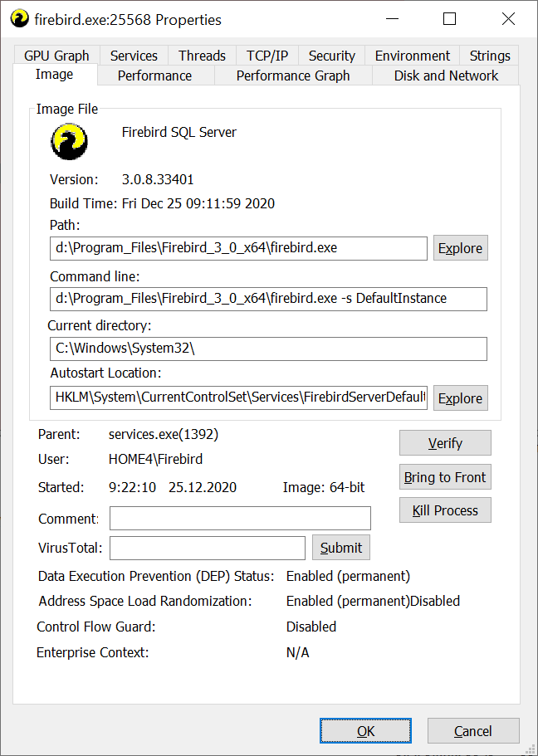Click the Enterprise Context N/A value

pos(298,652)
